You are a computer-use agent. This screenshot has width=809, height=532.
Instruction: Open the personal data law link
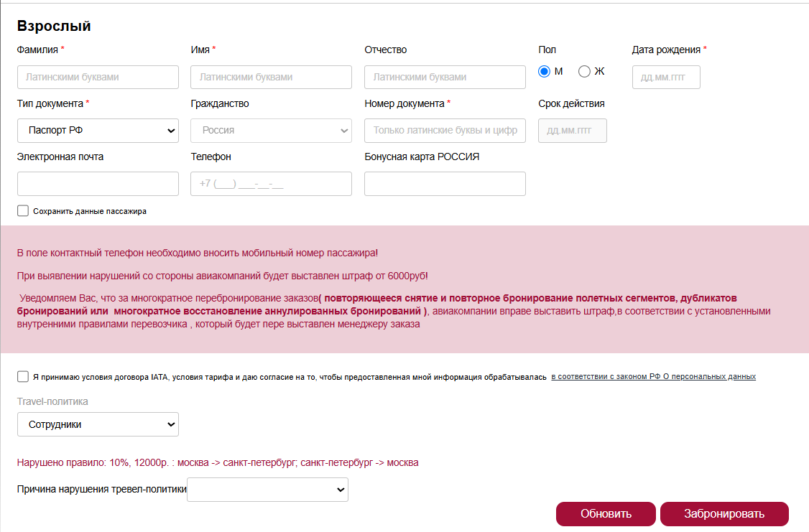(653, 376)
